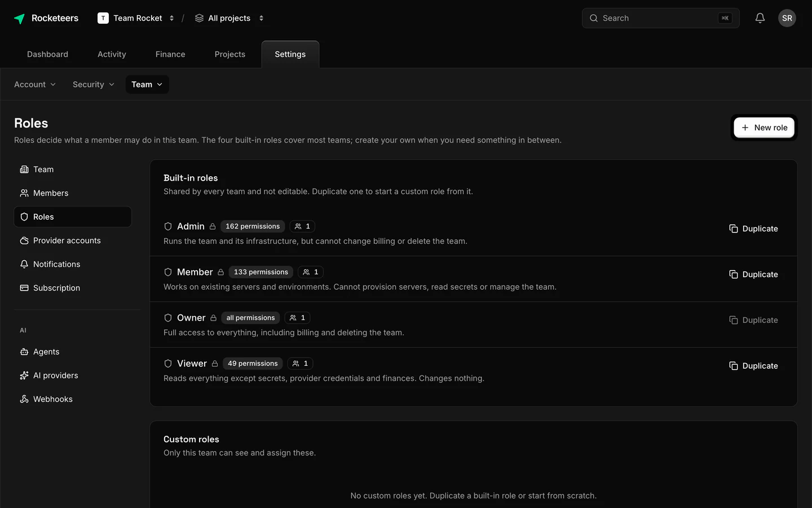Expand the Account settings dropdown
This screenshot has height=508, width=812.
[x=35, y=85]
